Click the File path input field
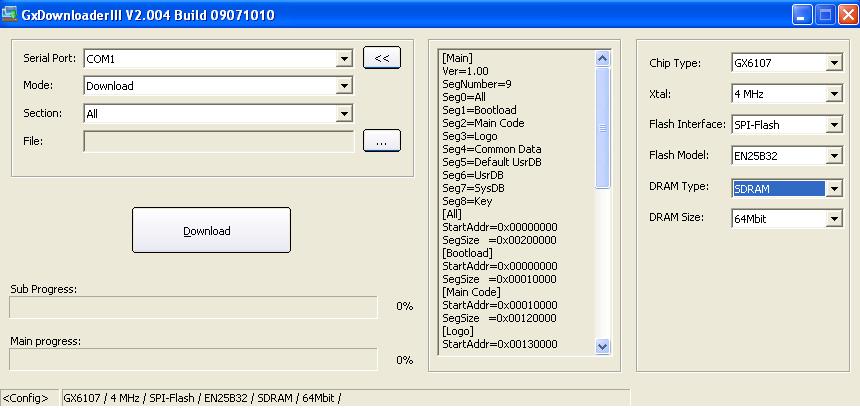This screenshot has width=860, height=408. tap(218, 142)
